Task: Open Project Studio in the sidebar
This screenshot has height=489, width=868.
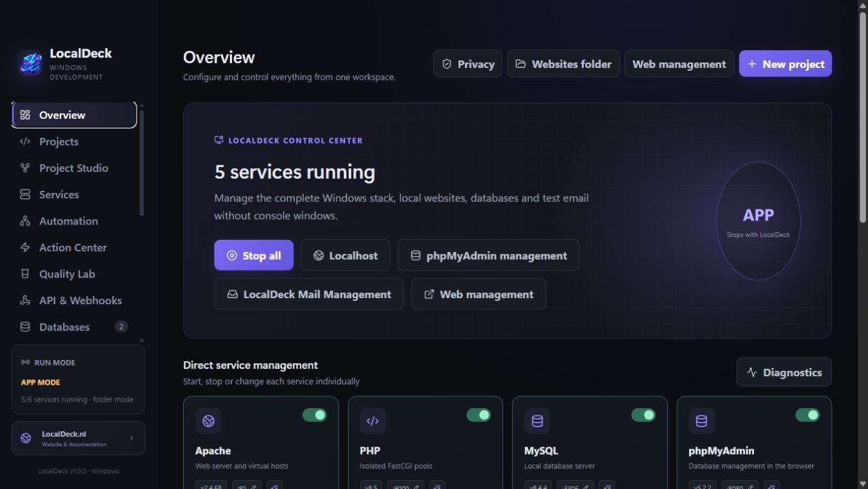Action: [x=74, y=168]
